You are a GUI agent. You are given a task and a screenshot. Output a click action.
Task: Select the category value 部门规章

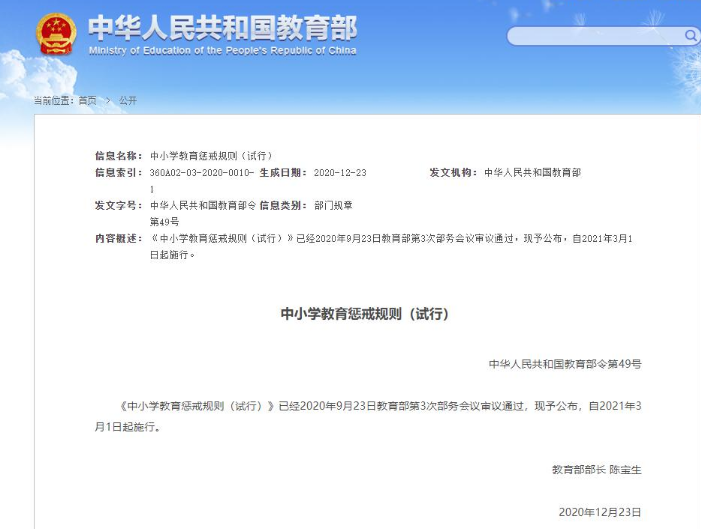(x=333, y=205)
